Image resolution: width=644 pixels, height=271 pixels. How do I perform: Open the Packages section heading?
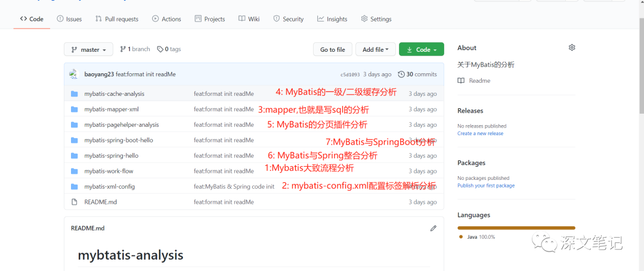(x=472, y=163)
